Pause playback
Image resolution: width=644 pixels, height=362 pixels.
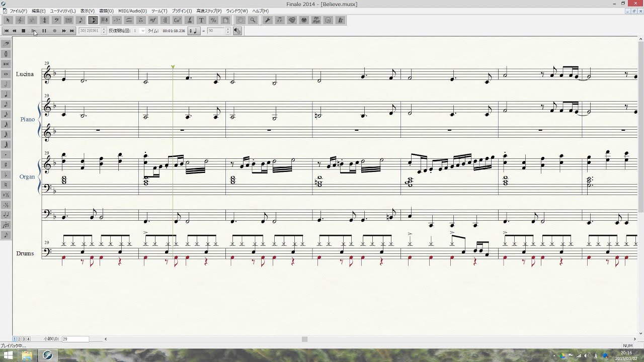point(44,31)
